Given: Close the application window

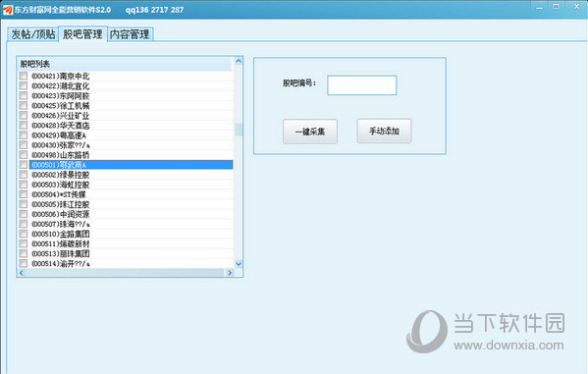Looking at the screenshot, I should (x=577, y=7).
